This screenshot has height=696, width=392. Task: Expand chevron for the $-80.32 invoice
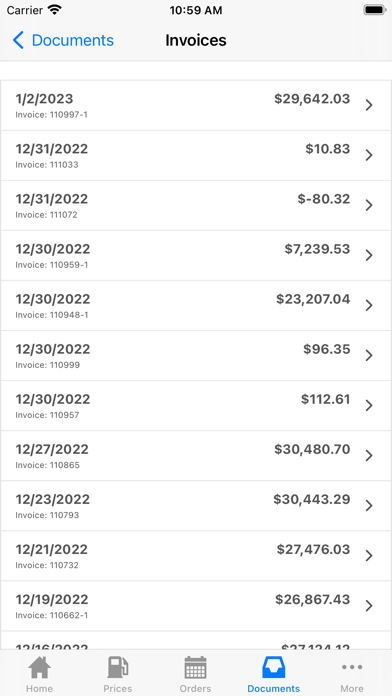(x=369, y=206)
